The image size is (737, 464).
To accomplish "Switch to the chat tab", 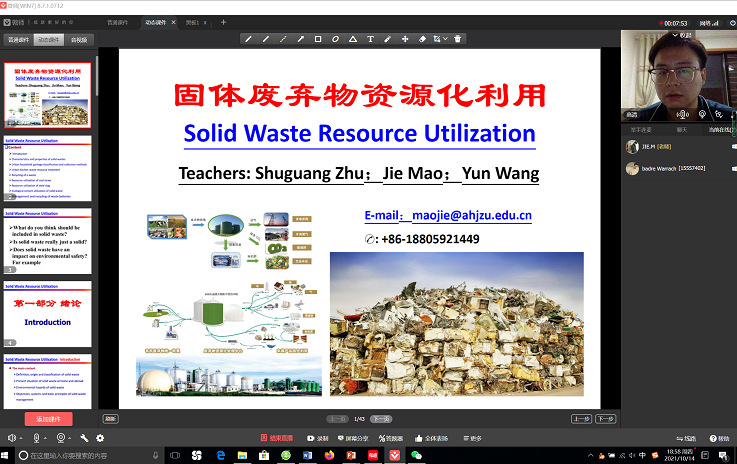I will pyautogui.click(x=681, y=129).
